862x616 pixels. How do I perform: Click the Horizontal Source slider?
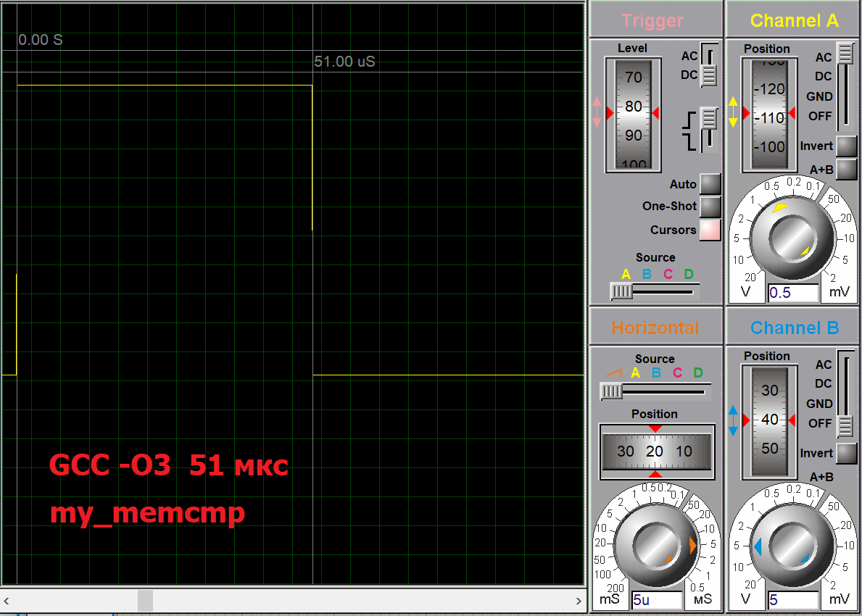612,391
